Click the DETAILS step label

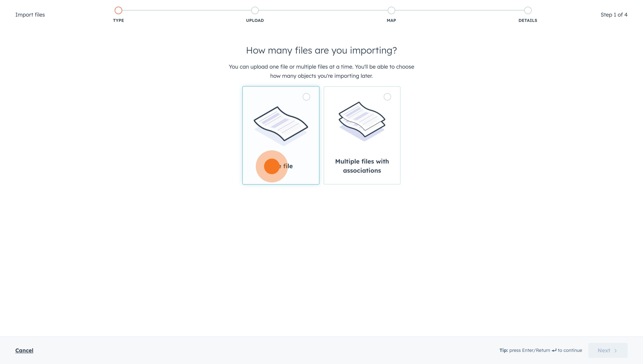tap(528, 21)
